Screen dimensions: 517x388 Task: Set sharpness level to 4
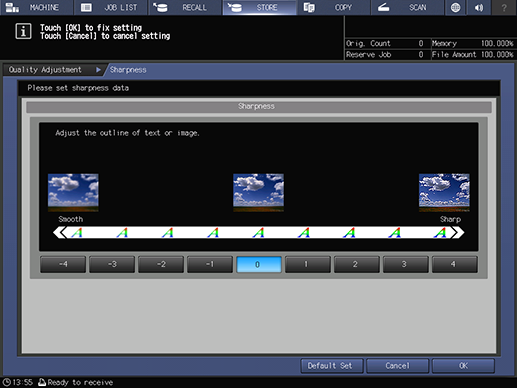455,264
